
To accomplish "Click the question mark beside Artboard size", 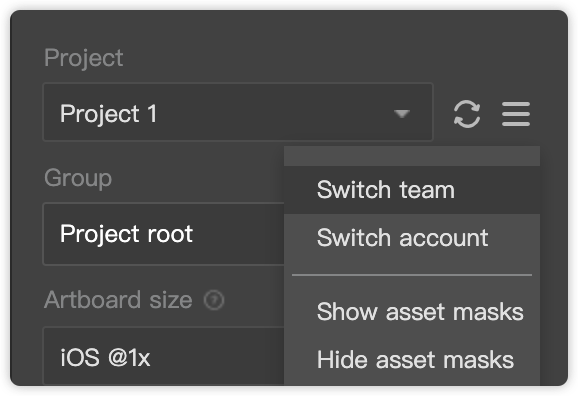I will point(214,300).
